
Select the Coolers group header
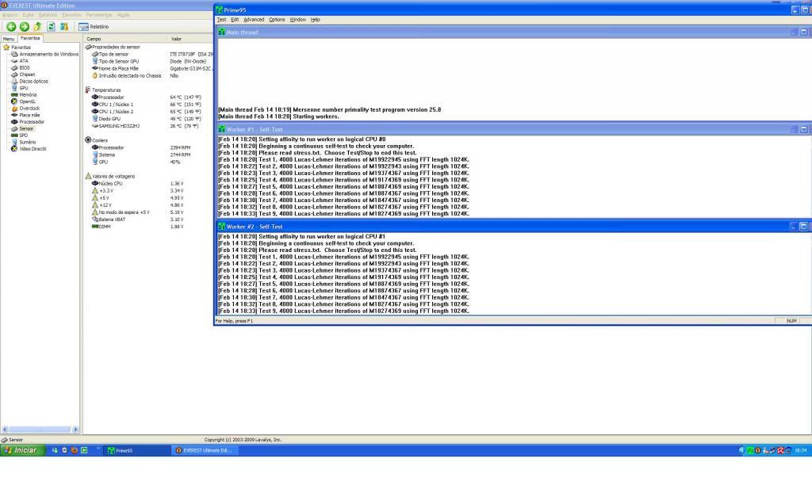pyautogui.click(x=96, y=140)
